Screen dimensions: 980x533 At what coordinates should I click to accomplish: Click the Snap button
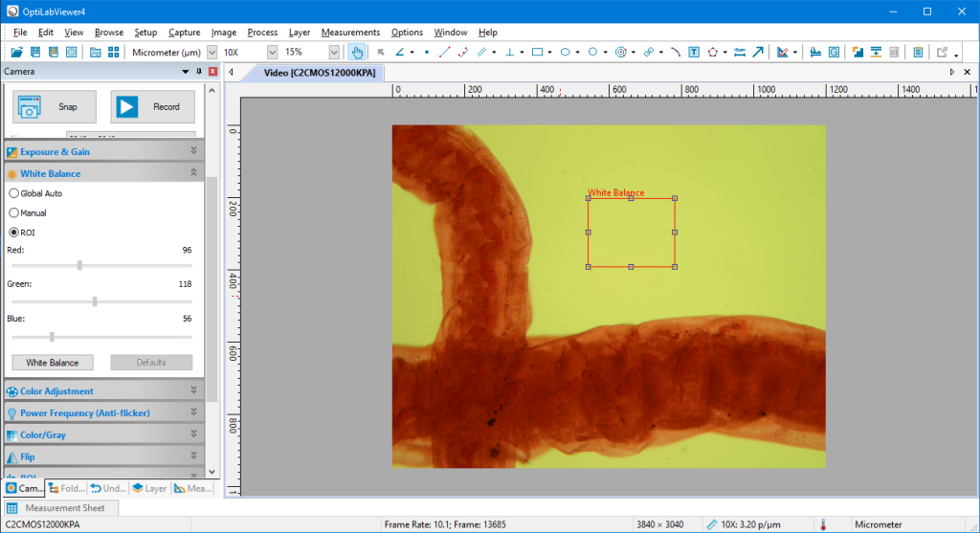click(x=55, y=107)
